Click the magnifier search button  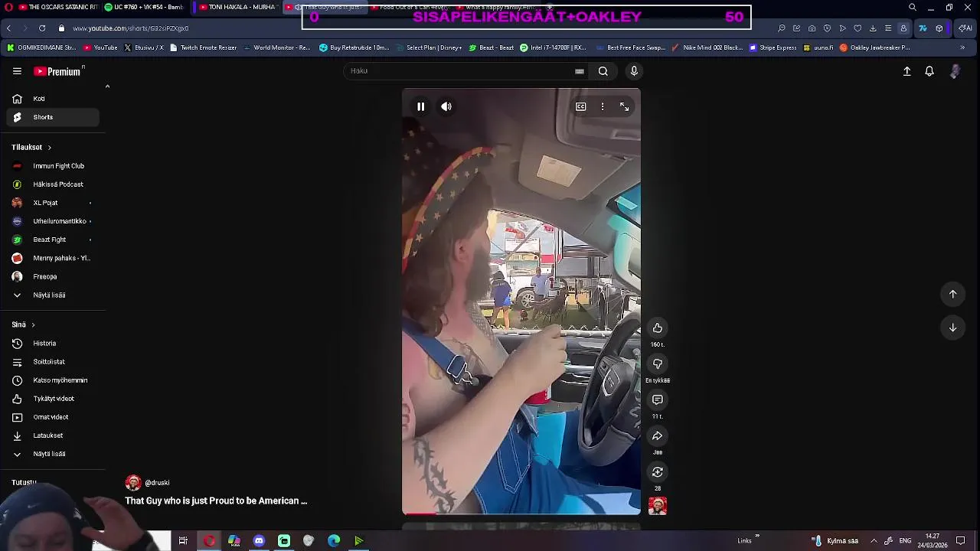click(603, 71)
